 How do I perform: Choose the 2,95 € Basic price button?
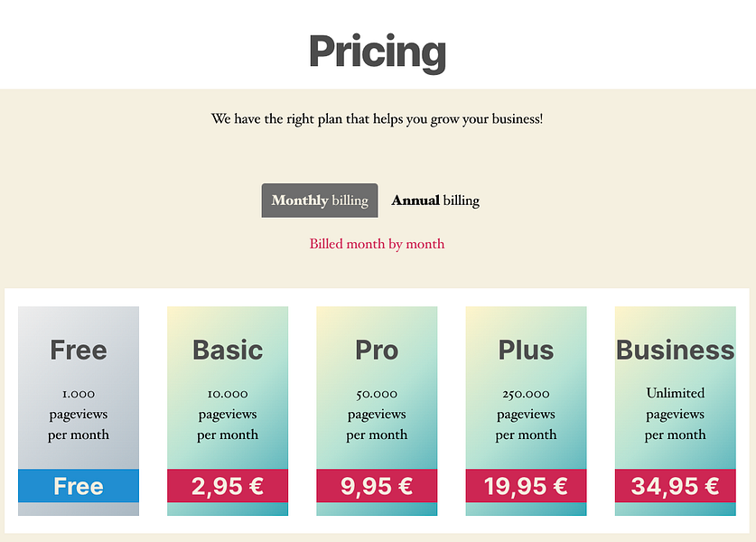228,486
